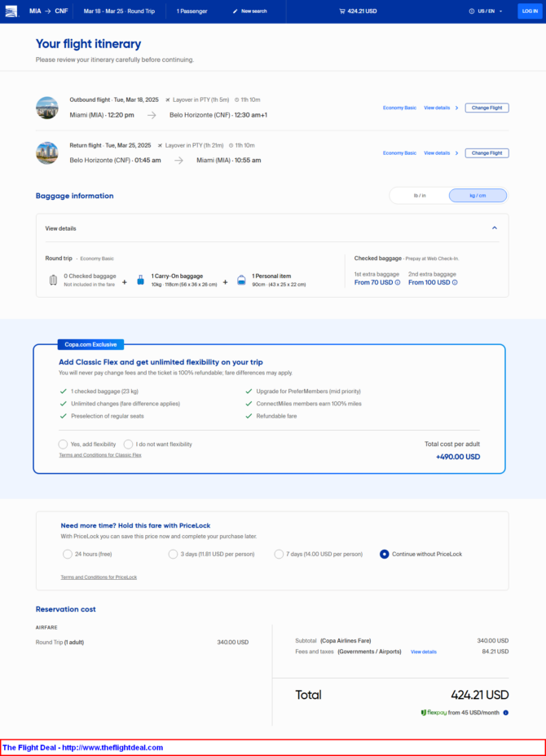Click the clock icon beside US / EN
This screenshot has height=756, width=546.
[x=471, y=11]
